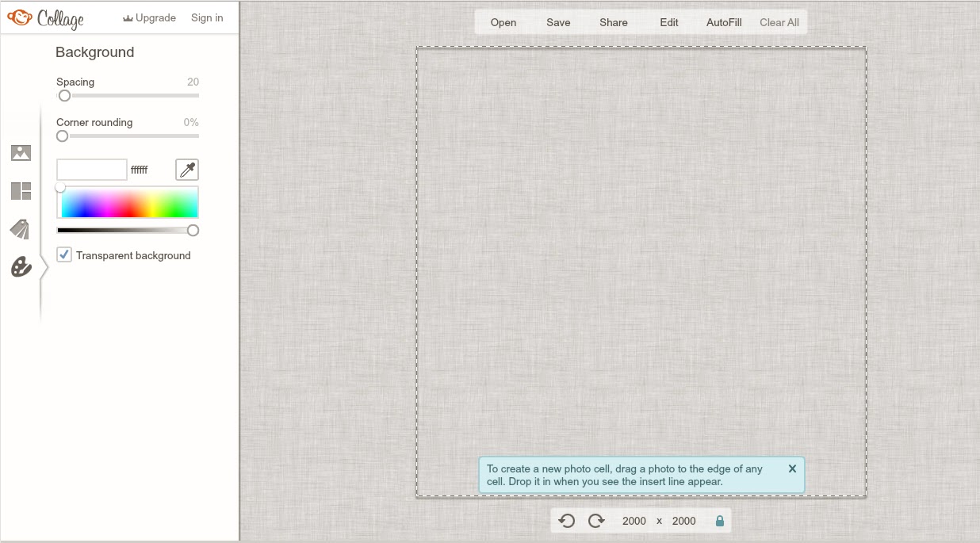The image size is (980, 543).
Task: Pick a color from the rainbow spectrum
Action: 127,202
